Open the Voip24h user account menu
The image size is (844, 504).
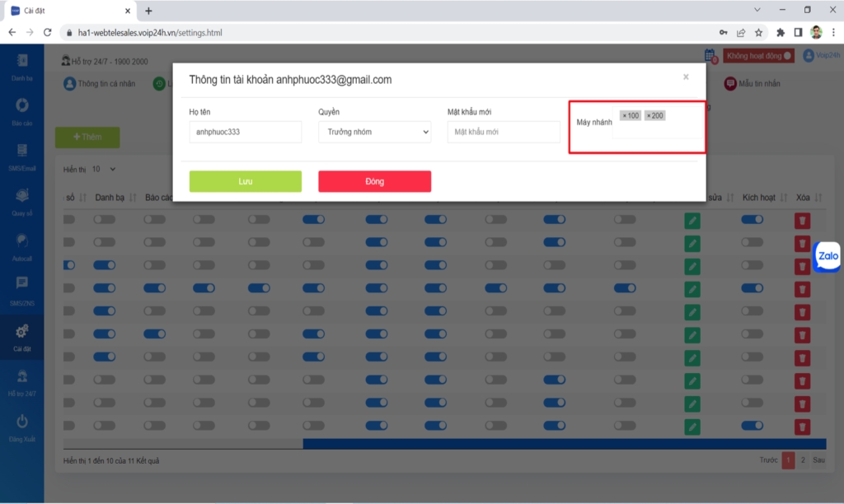coord(820,56)
